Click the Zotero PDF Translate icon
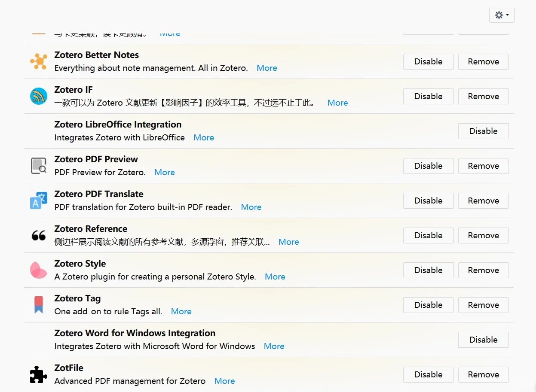Image resolution: width=536 pixels, height=392 pixels. (x=39, y=201)
